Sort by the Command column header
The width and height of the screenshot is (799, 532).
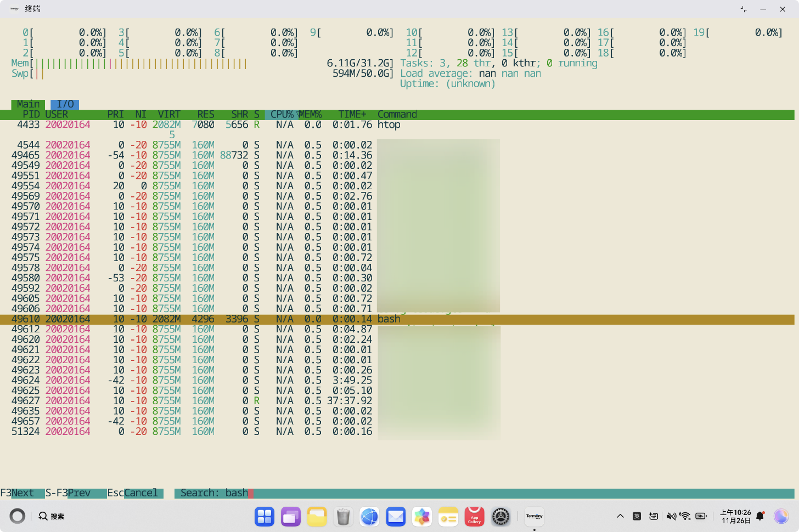tap(397, 115)
